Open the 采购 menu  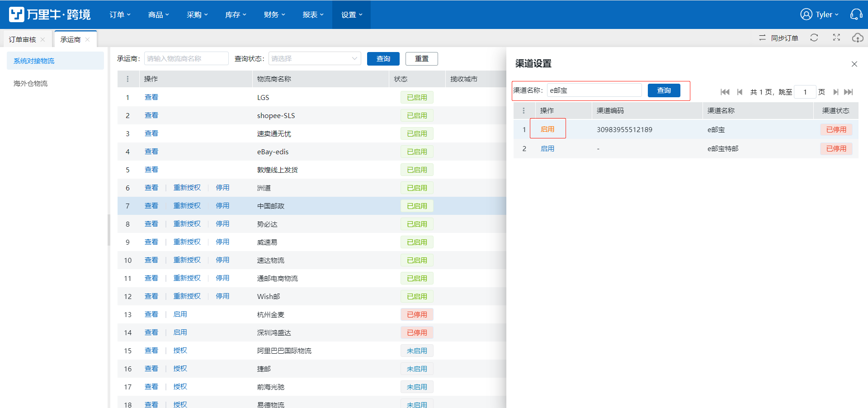tap(197, 15)
